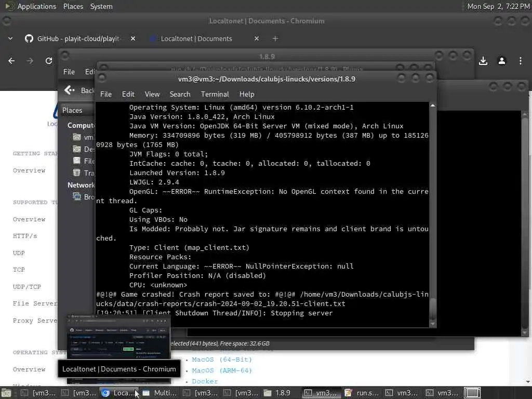Open Overview under Supported section
This screenshot has width=532, height=399.
[x=29, y=219]
